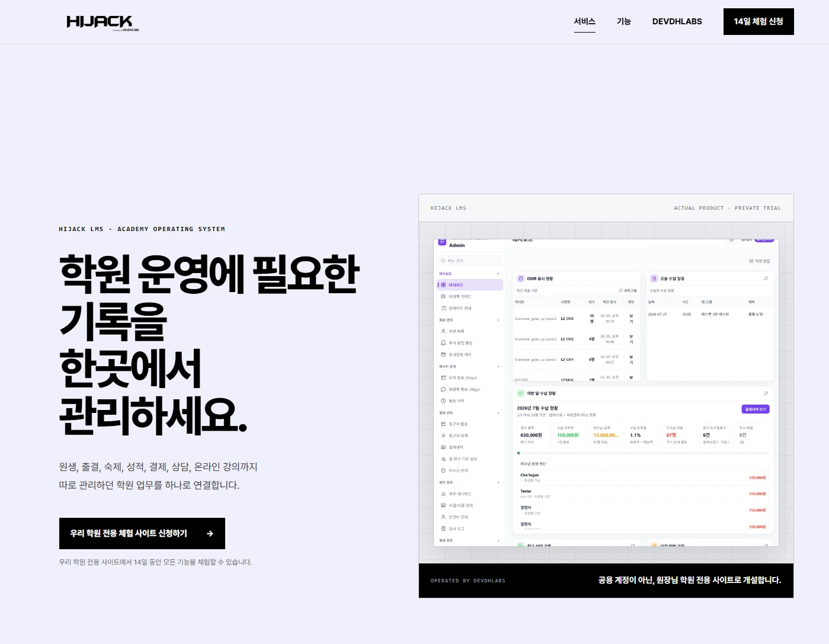
Task: Click the 하이잭 가이드 icon in the preview sidebar
Action: pyautogui.click(x=443, y=296)
